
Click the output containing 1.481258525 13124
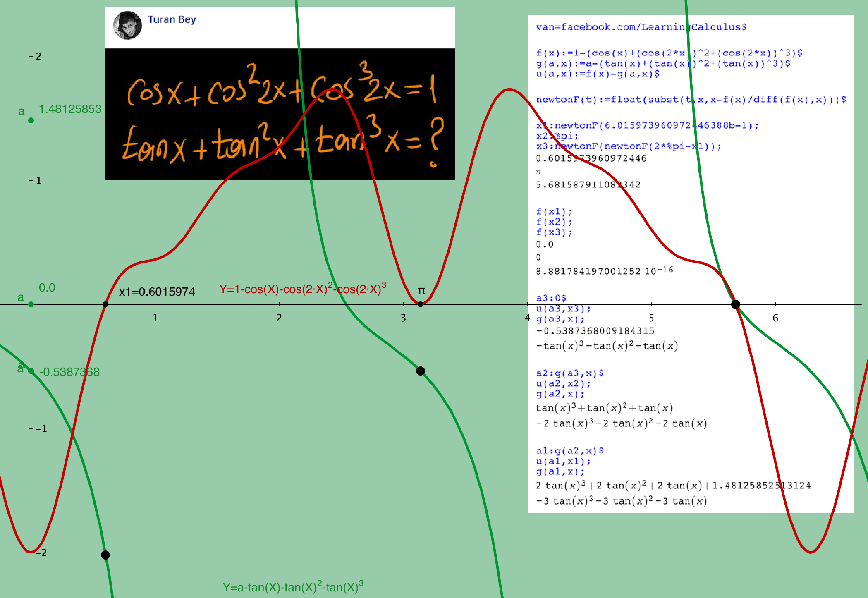[x=673, y=485]
